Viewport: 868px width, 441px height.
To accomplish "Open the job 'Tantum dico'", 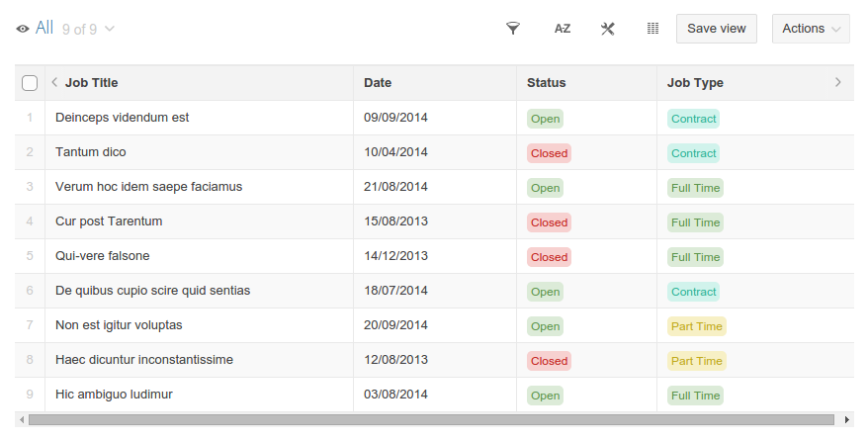I will (x=90, y=152).
